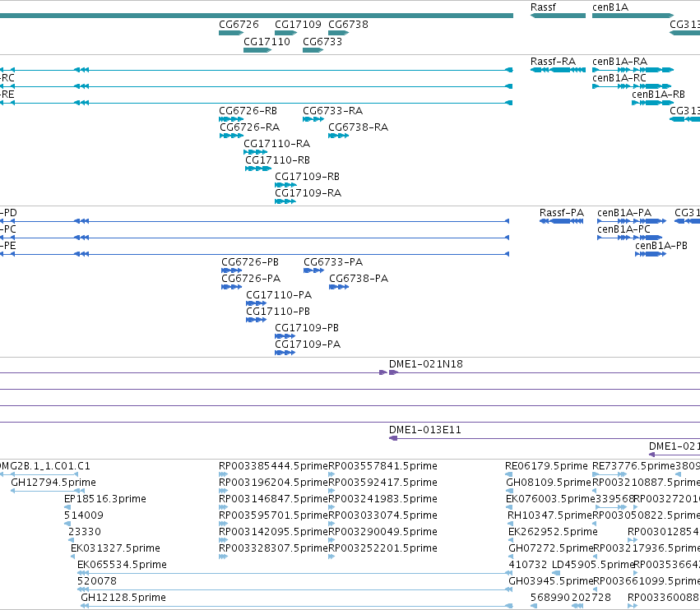Select the CG6738-PA protein feature
This screenshot has width=700, height=610.
tap(339, 287)
